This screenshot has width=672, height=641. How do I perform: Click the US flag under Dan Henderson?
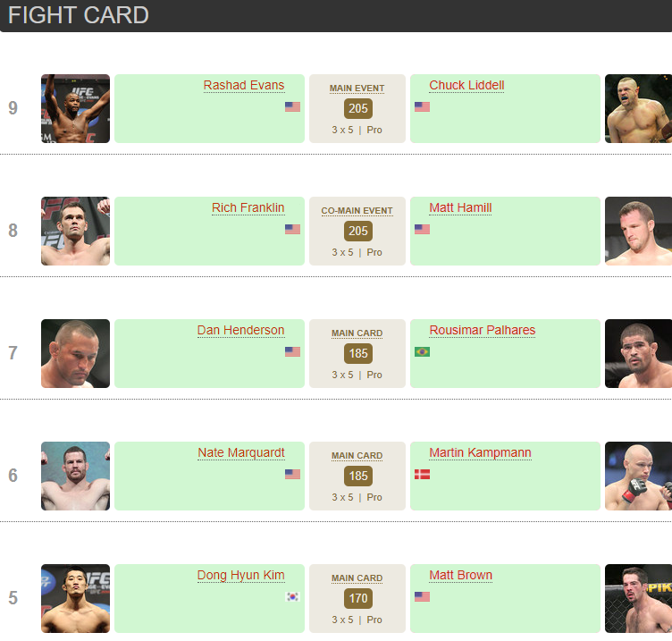click(292, 351)
